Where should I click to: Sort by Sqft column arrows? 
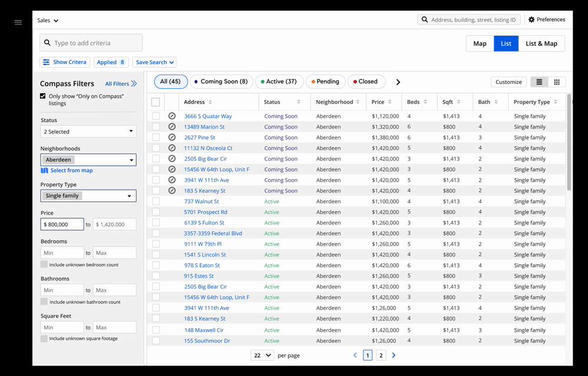pyautogui.click(x=459, y=102)
